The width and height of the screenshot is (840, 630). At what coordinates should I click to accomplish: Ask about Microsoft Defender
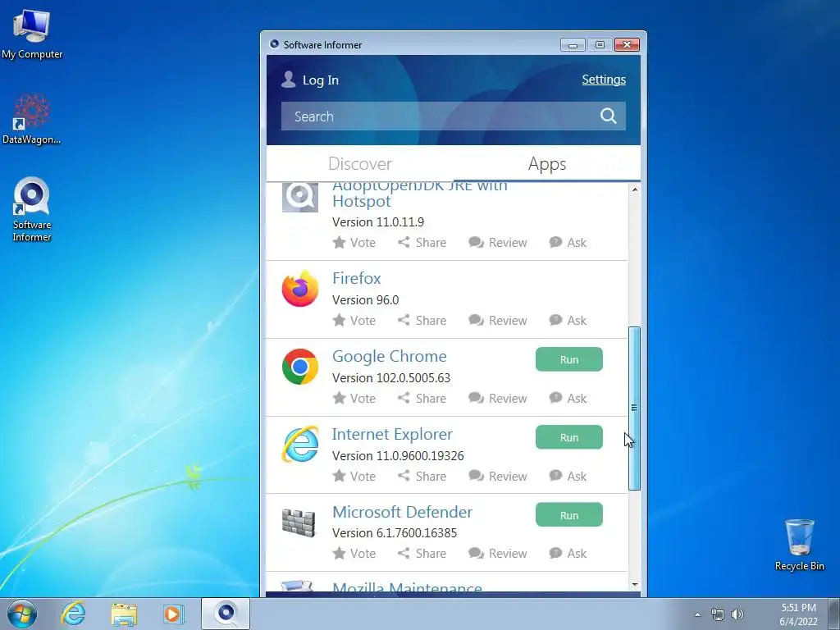pos(568,554)
